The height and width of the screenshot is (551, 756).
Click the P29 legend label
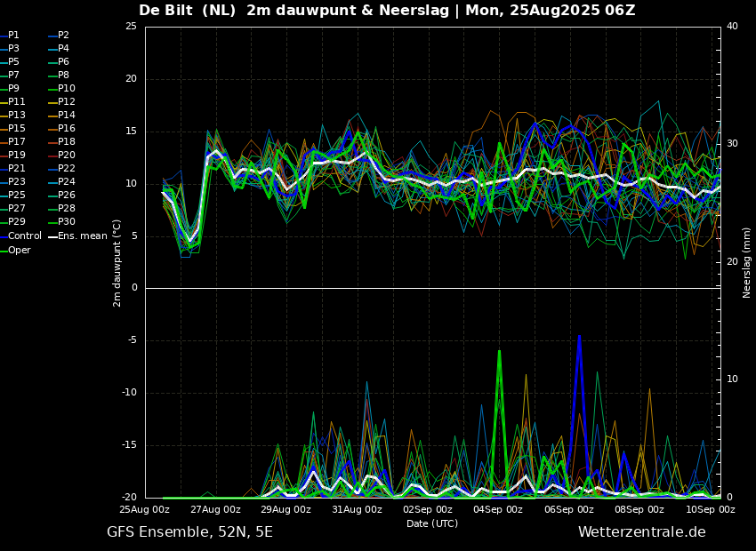(16, 221)
